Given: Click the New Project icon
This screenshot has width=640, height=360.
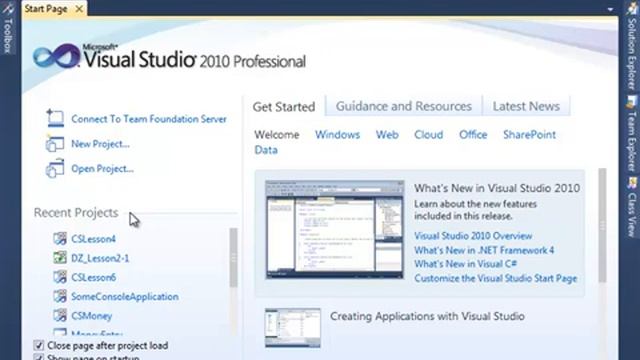Looking at the screenshot, I should (x=55, y=144).
